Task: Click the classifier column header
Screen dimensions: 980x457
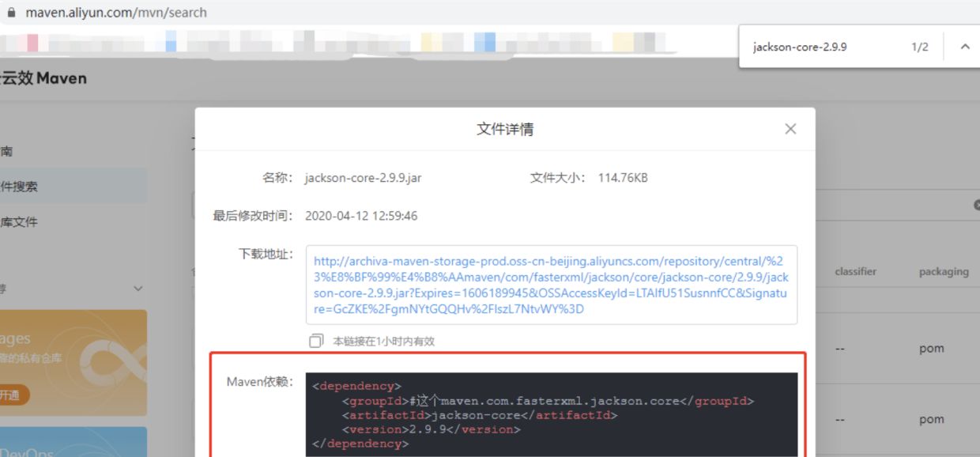Action: 856,272
